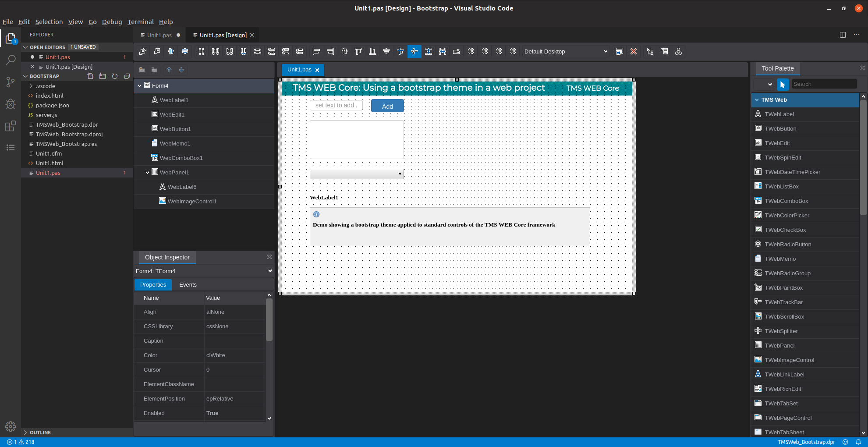Select WebImageControl1 in the structure tree
868x447 pixels.
click(x=204, y=202)
